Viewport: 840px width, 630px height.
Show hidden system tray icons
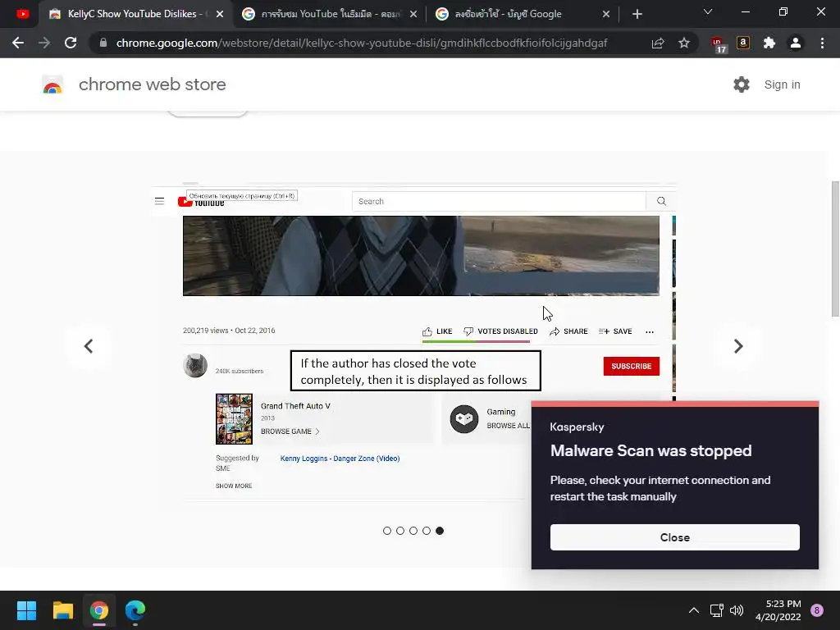(694, 610)
